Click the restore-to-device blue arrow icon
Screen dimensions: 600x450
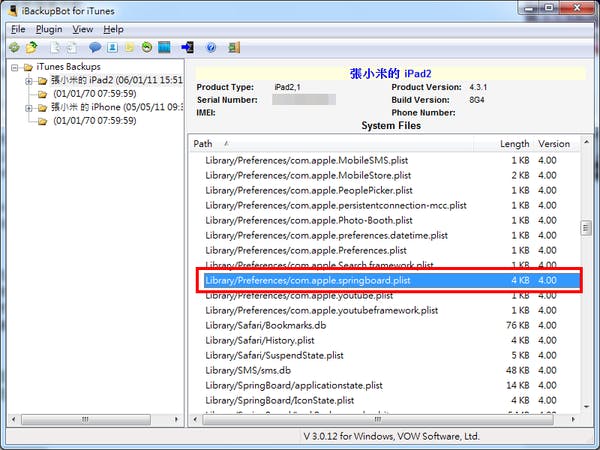188,47
